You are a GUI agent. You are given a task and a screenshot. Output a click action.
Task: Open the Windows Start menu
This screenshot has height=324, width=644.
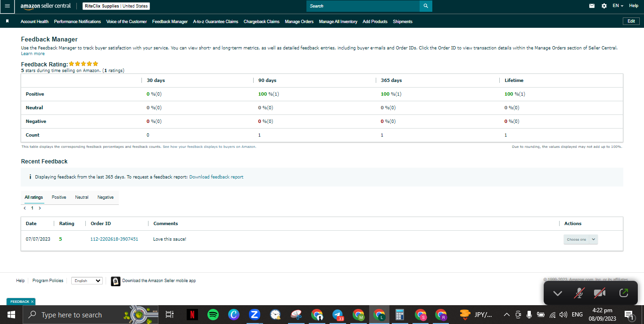click(11, 315)
